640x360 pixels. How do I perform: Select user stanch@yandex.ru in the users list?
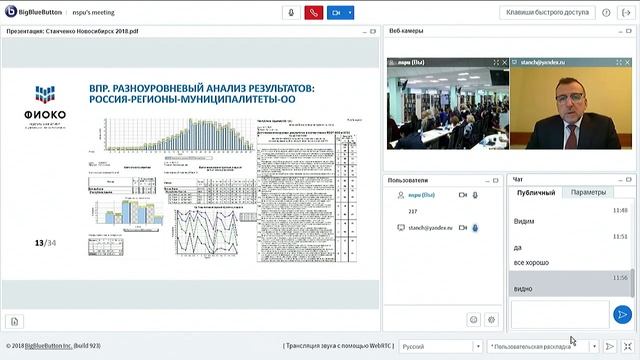(430, 228)
